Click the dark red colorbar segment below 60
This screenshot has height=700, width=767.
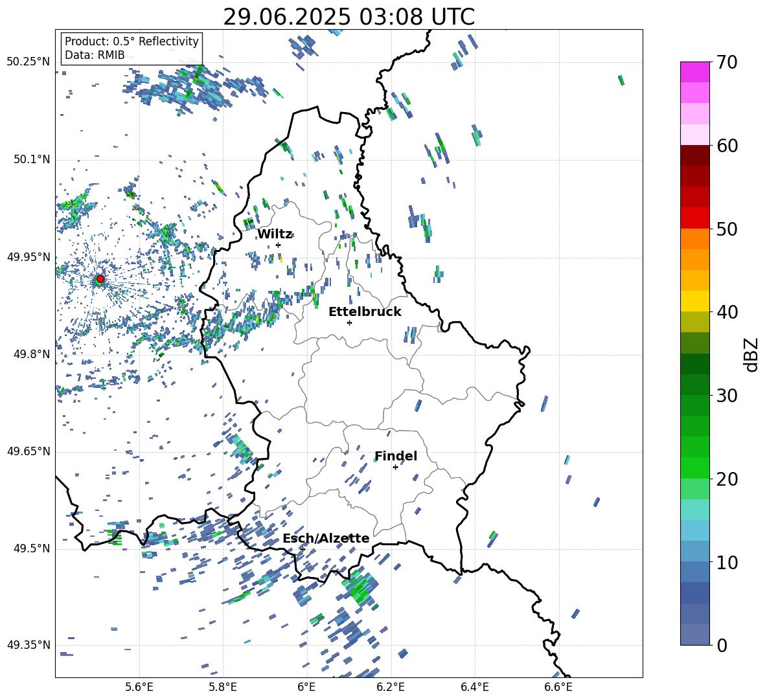coord(694,155)
